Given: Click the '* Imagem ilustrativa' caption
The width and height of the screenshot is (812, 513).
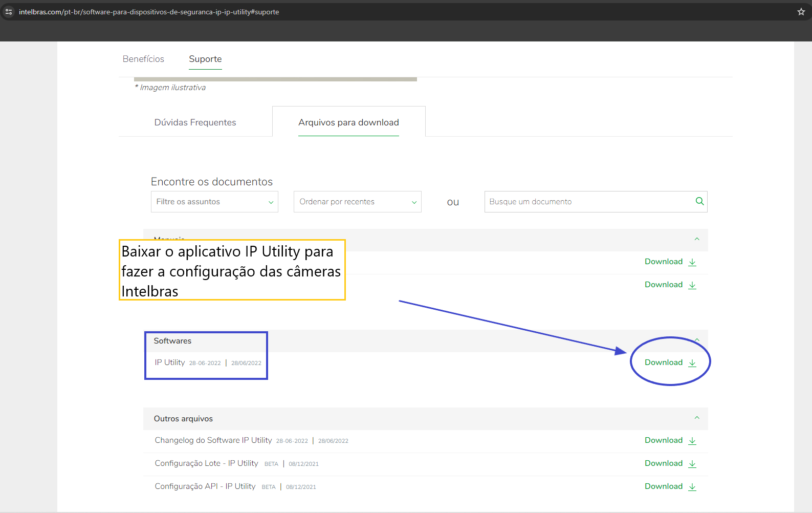Looking at the screenshot, I should [x=170, y=88].
